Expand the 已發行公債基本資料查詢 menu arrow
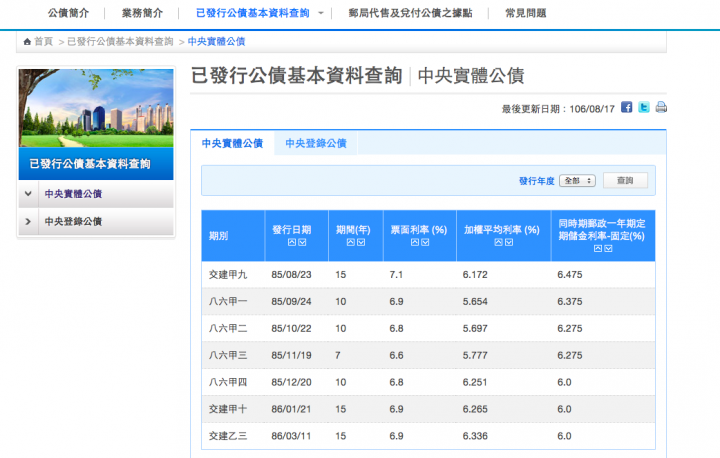 320,14
